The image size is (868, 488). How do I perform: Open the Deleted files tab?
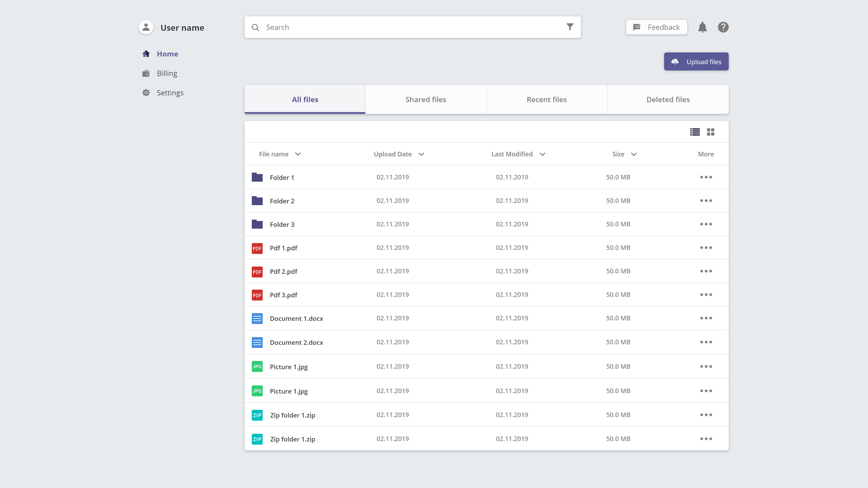click(x=667, y=99)
